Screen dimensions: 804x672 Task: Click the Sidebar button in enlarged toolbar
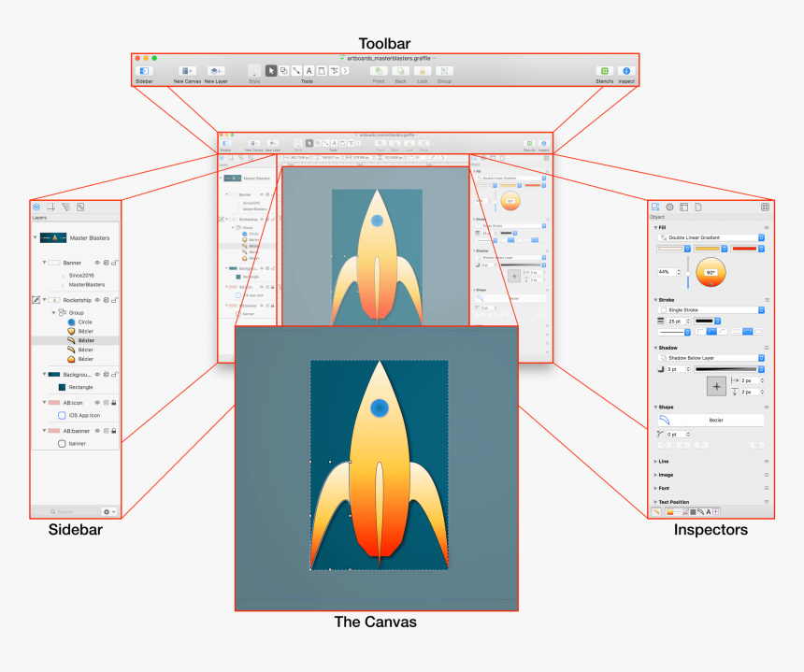coord(144,71)
